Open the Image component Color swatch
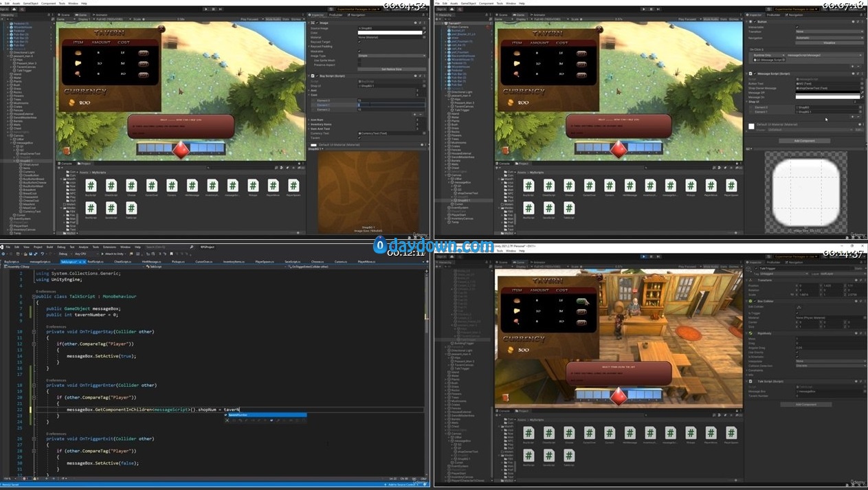The height and width of the screenshot is (490, 868). [x=390, y=32]
